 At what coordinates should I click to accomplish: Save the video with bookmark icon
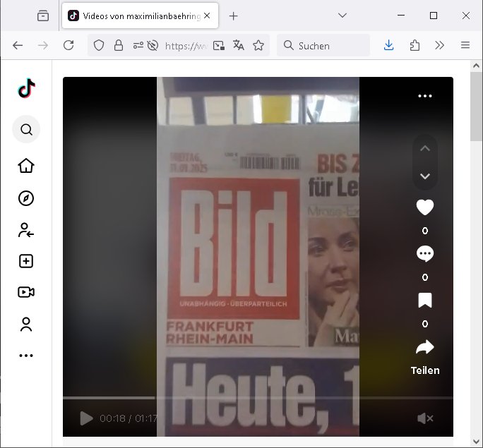[425, 301]
